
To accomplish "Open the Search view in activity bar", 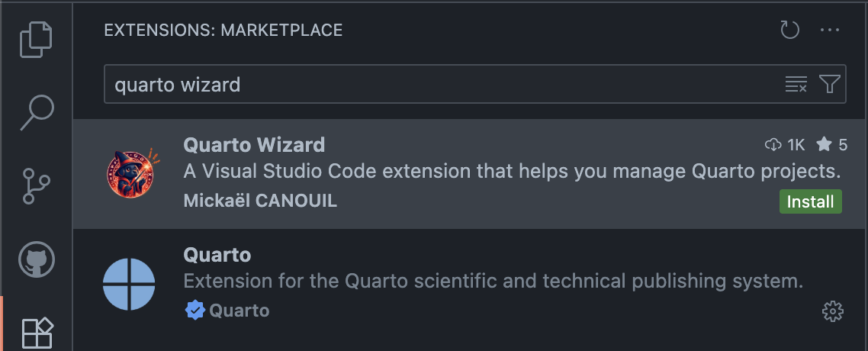I will tap(36, 112).
